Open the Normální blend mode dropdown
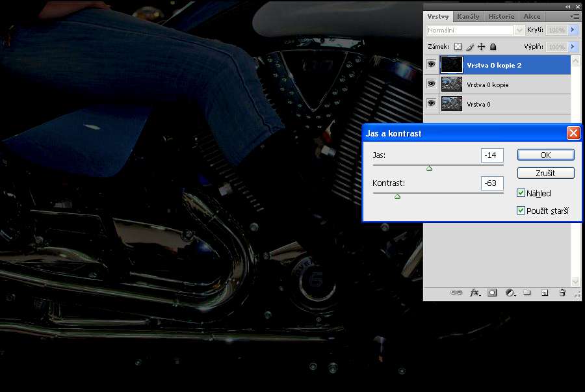 (475, 30)
